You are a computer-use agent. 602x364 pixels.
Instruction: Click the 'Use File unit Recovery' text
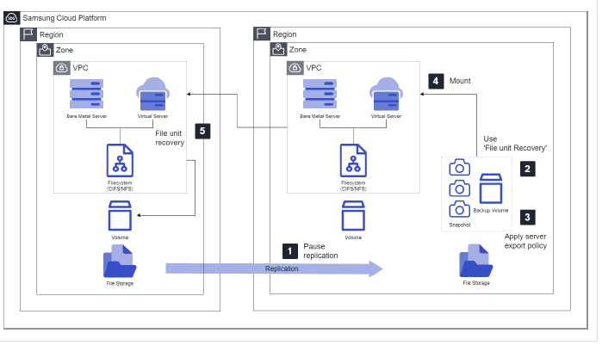[515, 144]
